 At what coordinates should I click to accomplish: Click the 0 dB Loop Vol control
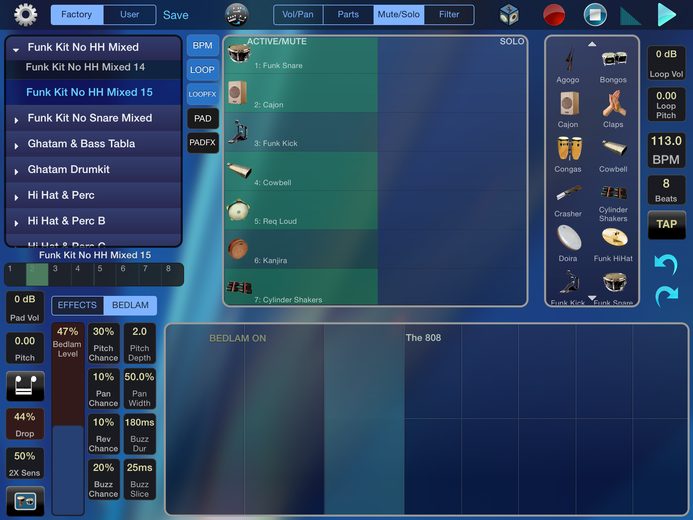[x=666, y=63]
